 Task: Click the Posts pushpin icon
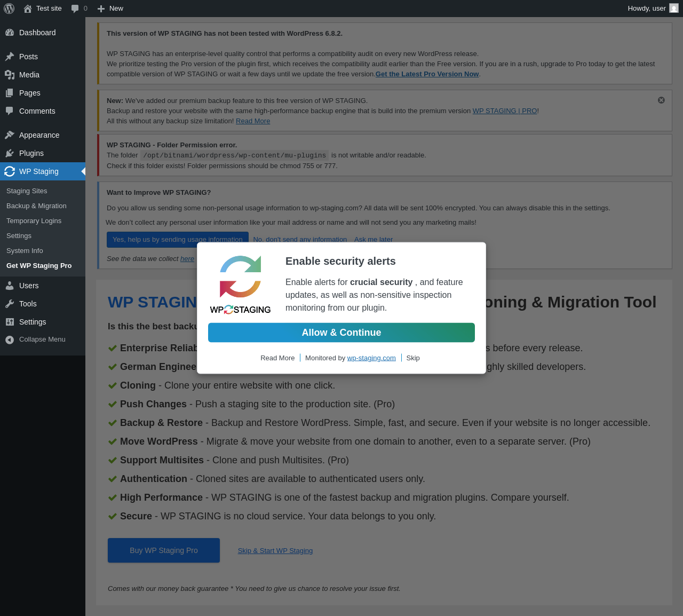[10, 57]
